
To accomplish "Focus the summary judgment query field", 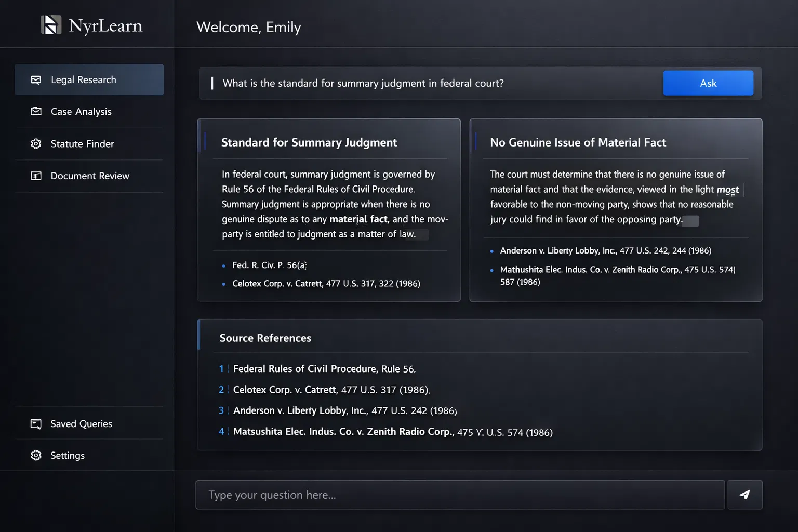I will 431,83.
